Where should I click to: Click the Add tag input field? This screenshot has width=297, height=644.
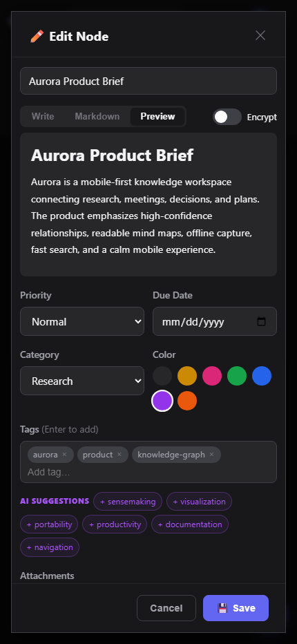[x=148, y=473]
